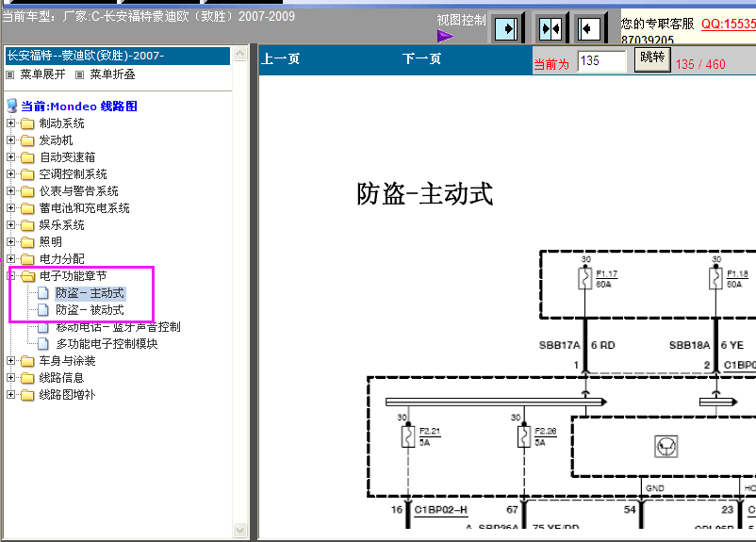Click the page icon for 防盗-被动式

coord(43,309)
